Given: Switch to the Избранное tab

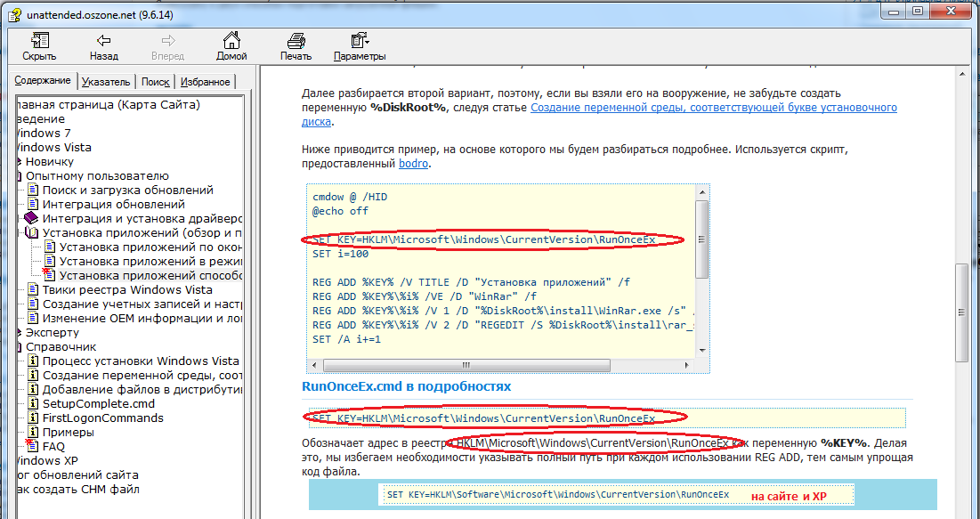Looking at the screenshot, I should point(205,82).
